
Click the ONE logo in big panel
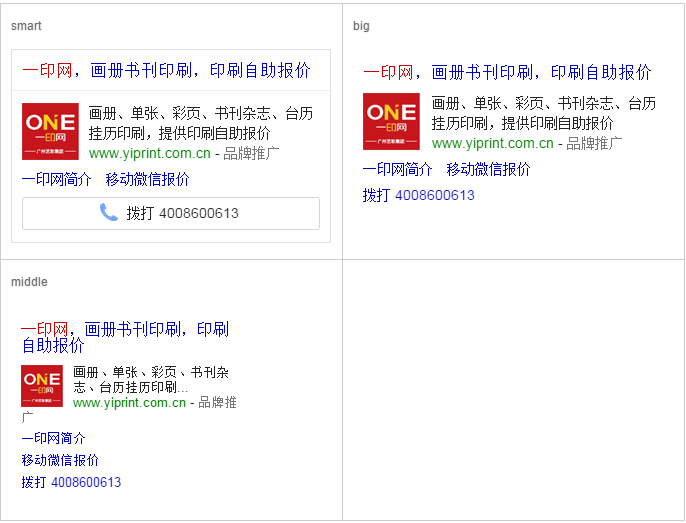click(391, 121)
